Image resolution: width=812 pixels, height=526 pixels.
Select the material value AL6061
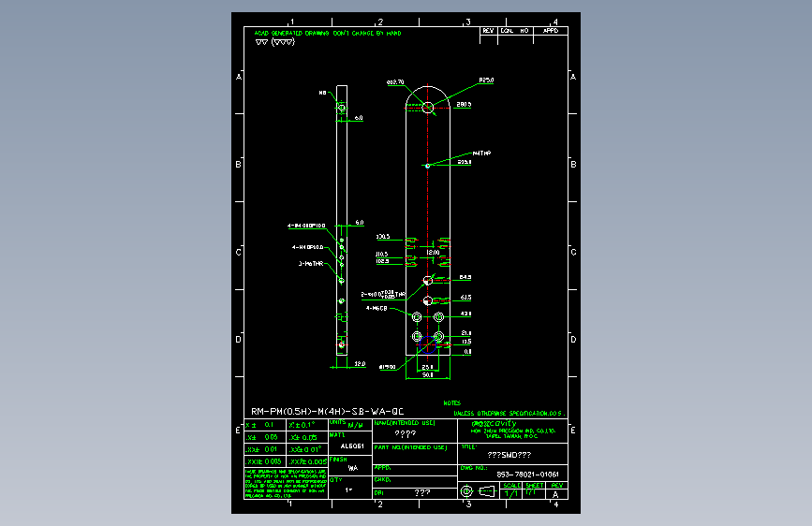[352, 446]
